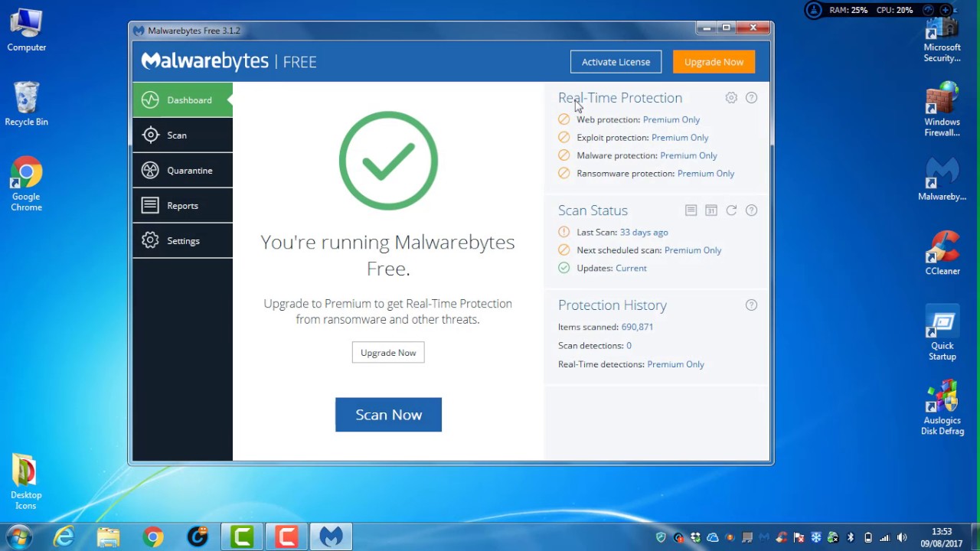
Task: Open help for Real-Time Protection
Action: pos(751,98)
